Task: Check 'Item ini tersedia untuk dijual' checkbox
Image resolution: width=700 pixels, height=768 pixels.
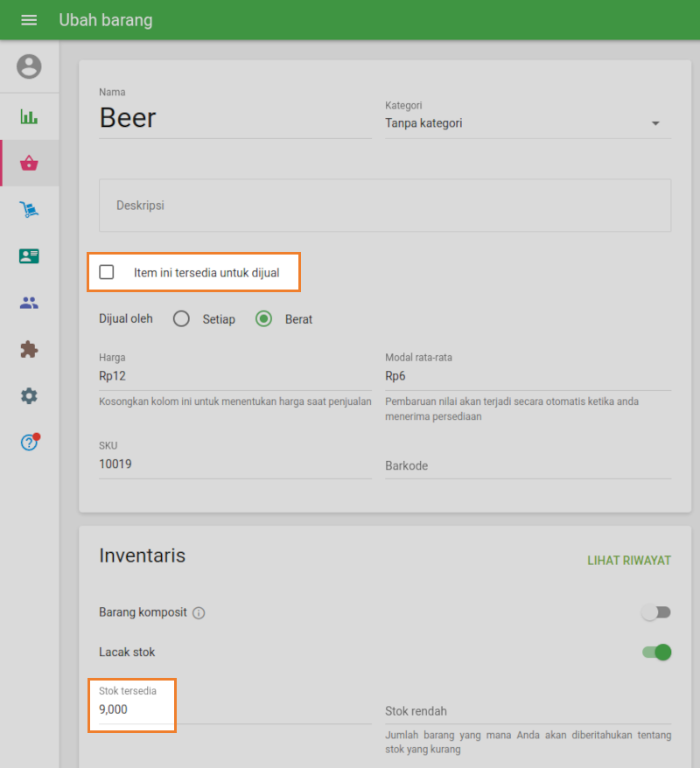Action: pos(107,272)
